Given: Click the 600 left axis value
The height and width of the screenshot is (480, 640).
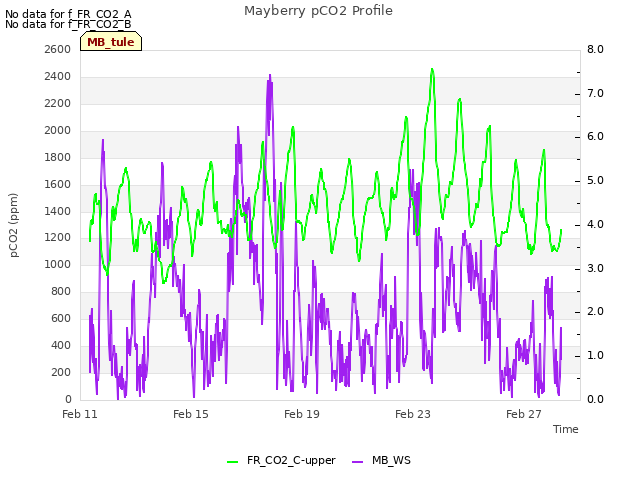Looking at the screenshot, I should 61,318.
